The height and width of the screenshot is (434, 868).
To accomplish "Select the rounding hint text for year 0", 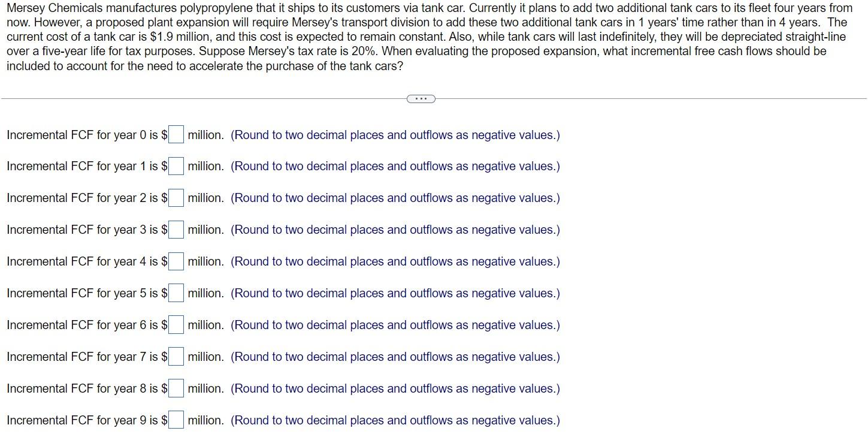I will [395, 135].
